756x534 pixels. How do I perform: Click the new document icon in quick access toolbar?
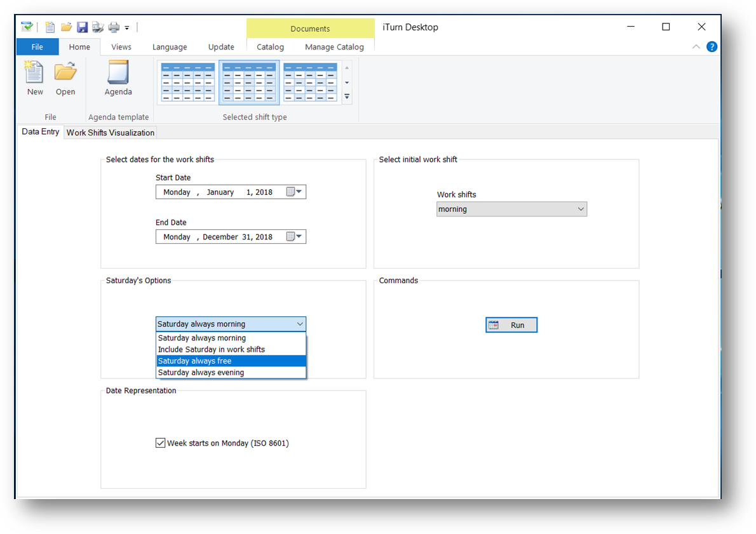click(x=50, y=27)
